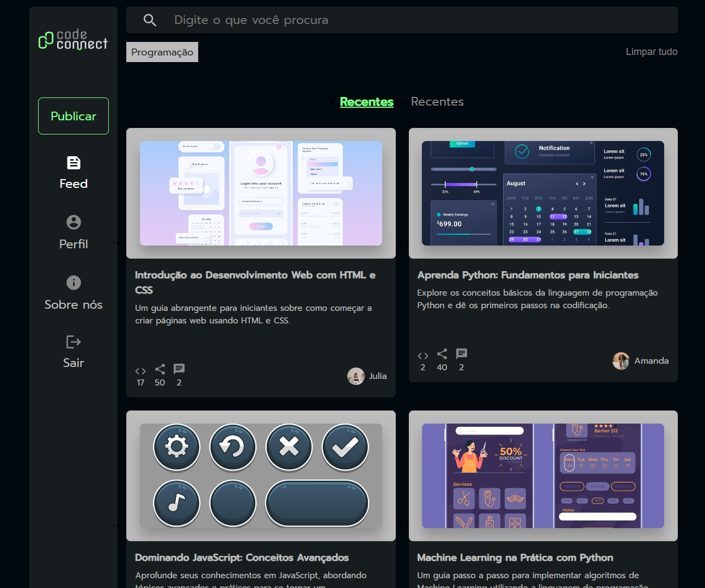The width and height of the screenshot is (705, 588).
Task: Open the Feed page icon
Action: click(73, 163)
